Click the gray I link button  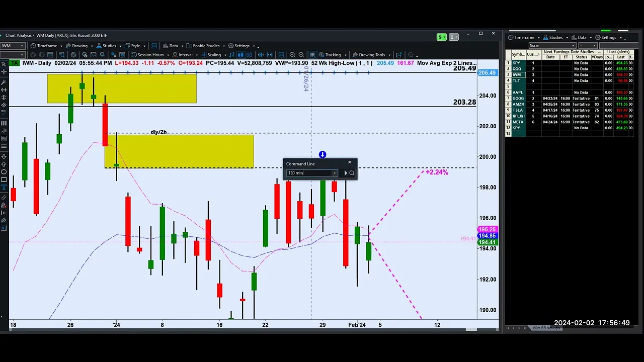(453, 37)
